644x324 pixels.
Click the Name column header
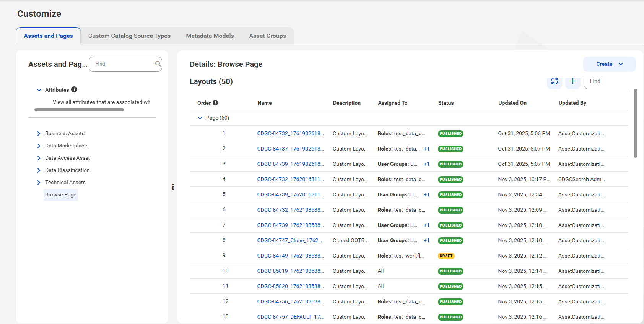[x=265, y=103]
